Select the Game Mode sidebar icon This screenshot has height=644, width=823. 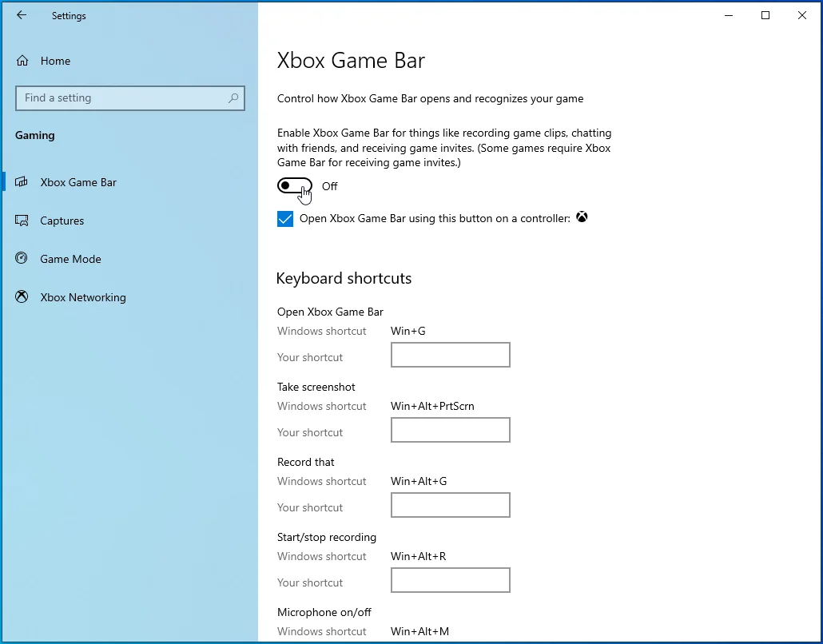pos(22,258)
